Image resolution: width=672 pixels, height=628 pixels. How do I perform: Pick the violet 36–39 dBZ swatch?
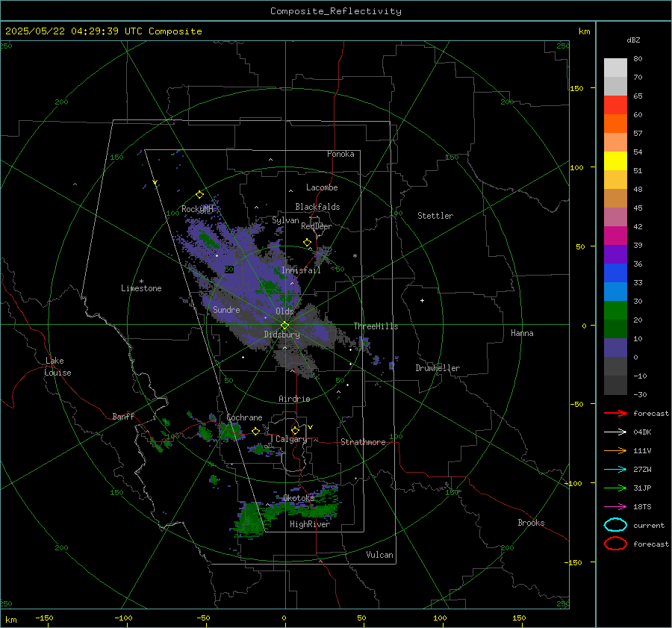pos(615,255)
